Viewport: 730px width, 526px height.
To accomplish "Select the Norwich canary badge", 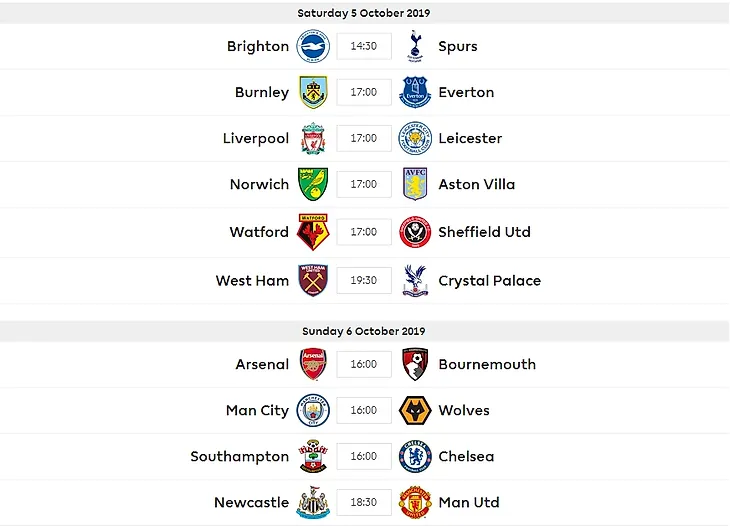I will [x=313, y=184].
